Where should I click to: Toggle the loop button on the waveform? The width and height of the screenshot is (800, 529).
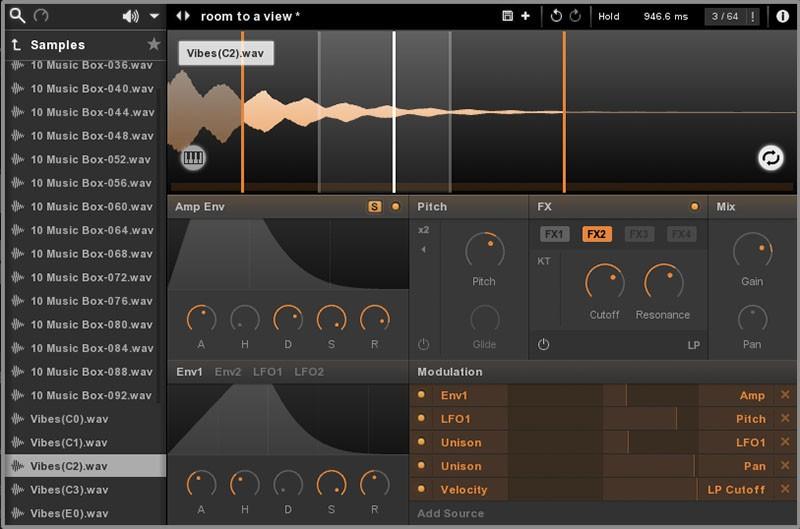point(770,158)
